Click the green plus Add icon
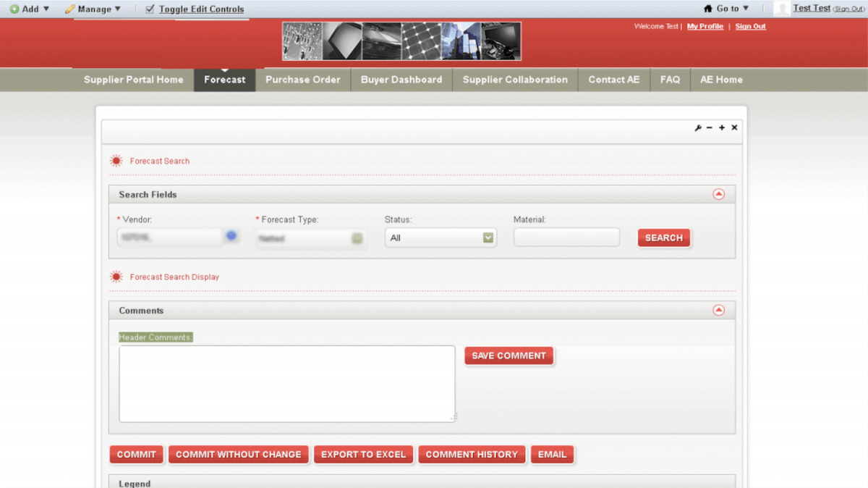Screen dimensions: 868x488 pyautogui.click(x=14, y=9)
